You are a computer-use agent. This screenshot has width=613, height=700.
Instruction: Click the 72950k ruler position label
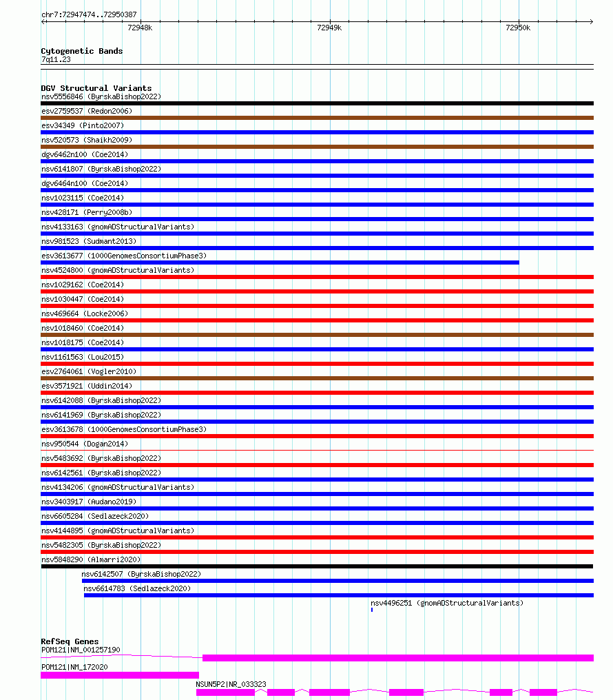pyautogui.click(x=518, y=28)
